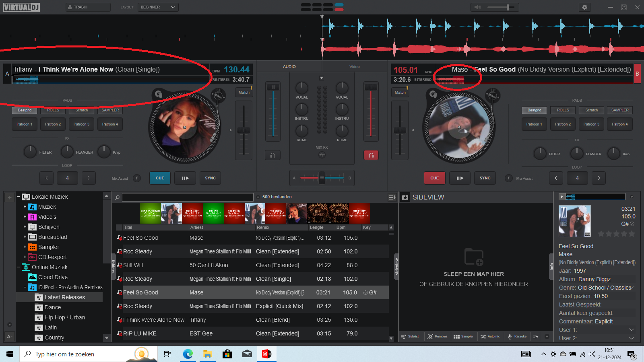Image resolution: width=644 pixels, height=362 pixels.
Task: Expand Muziek folder in tree
Action: point(25,207)
